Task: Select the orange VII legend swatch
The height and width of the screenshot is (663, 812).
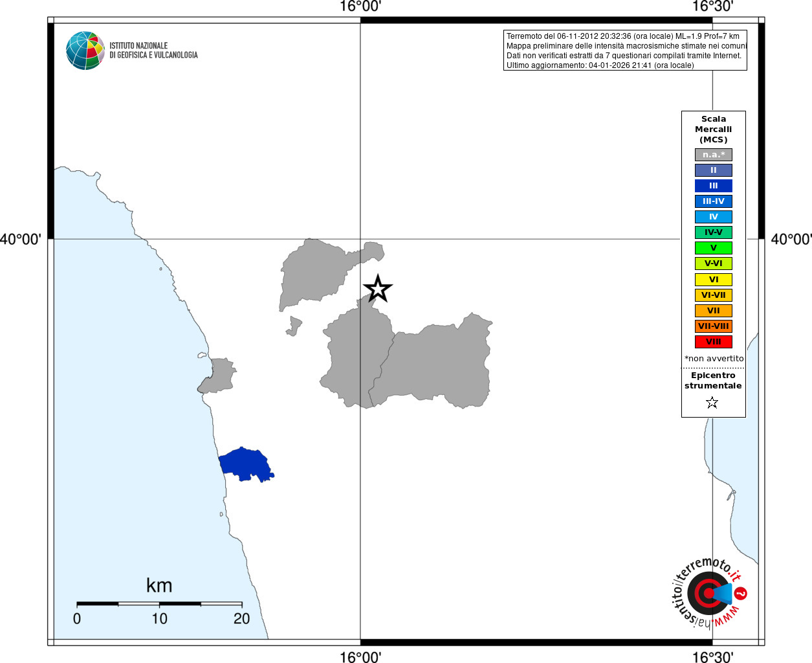Action: [713, 311]
